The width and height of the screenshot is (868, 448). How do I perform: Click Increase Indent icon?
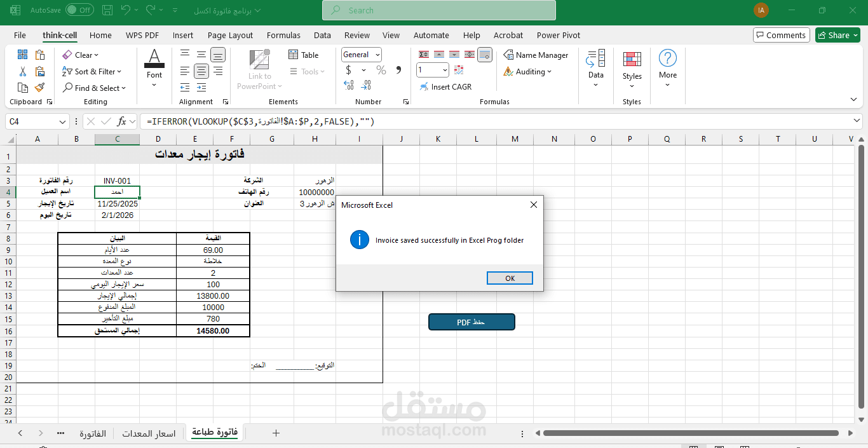point(201,87)
